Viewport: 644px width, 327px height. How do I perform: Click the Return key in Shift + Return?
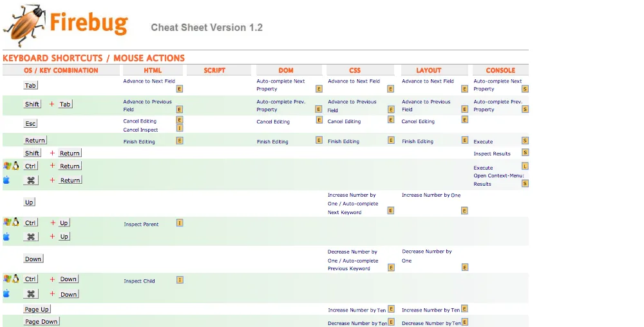pyautogui.click(x=70, y=153)
